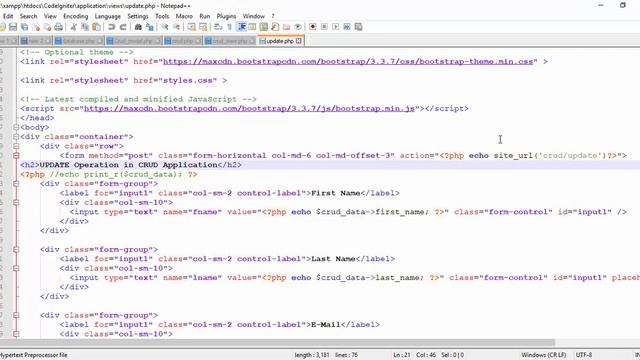Toggle synchronized vertical scrolling
Viewport: 640px width, 360px height.
point(191,27)
